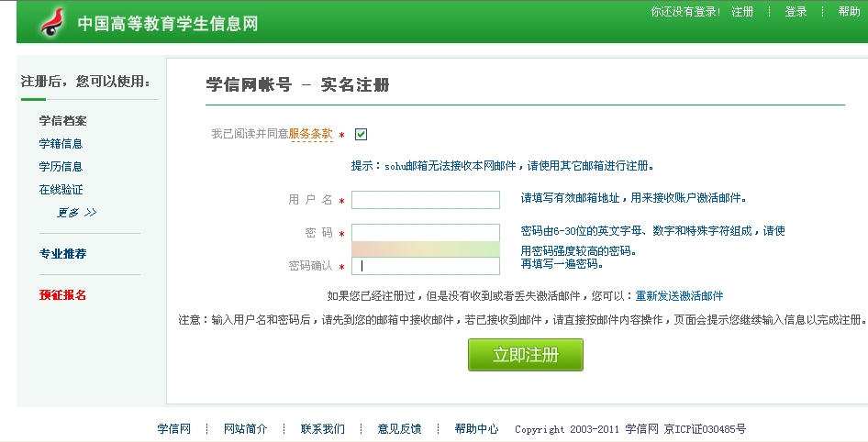
Task: Open 学信网 footer link
Action: [x=173, y=429]
